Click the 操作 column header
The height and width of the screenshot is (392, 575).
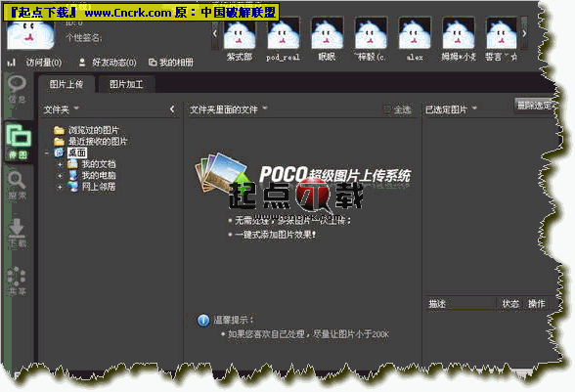click(536, 304)
